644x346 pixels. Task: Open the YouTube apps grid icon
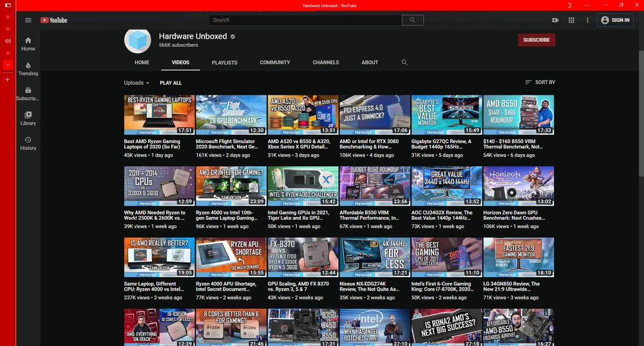click(x=571, y=20)
